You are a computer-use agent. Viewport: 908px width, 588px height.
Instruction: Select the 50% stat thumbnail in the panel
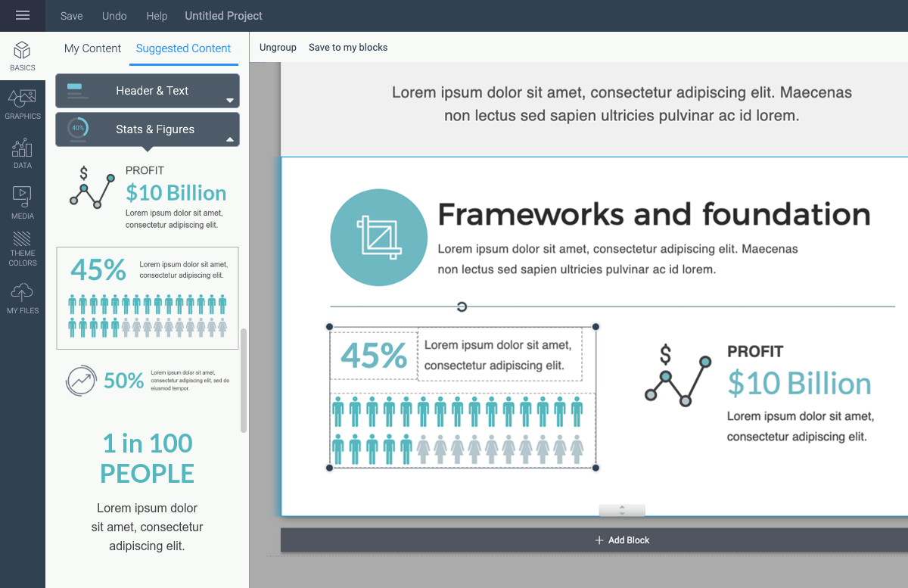point(148,380)
